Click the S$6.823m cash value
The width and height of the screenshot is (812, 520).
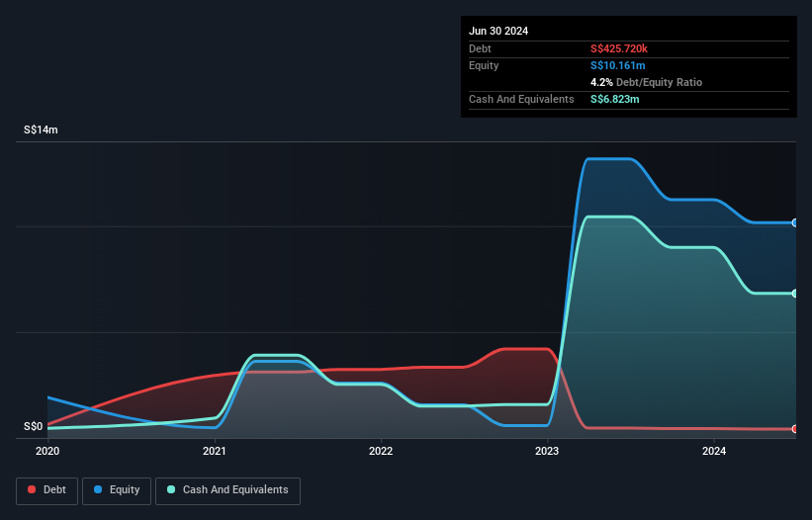[x=615, y=99]
